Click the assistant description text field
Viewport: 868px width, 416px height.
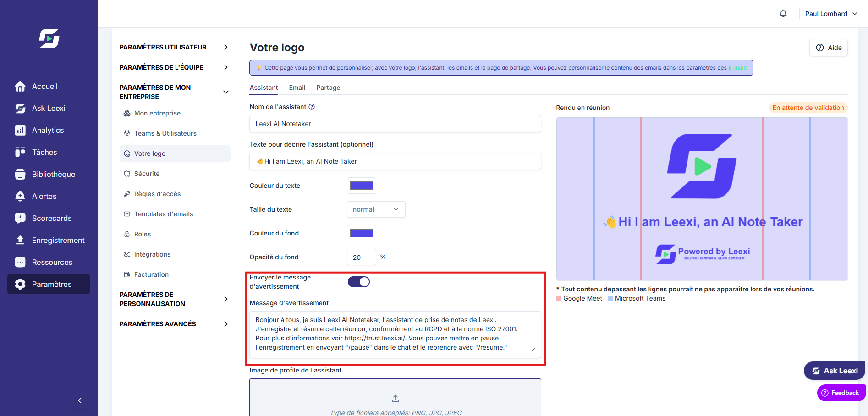tap(395, 161)
